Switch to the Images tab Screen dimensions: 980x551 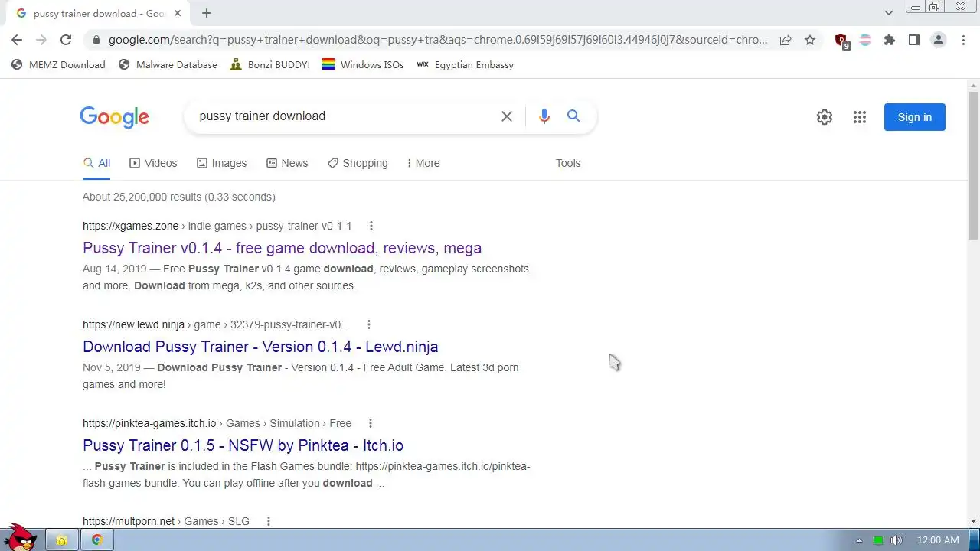point(221,163)
